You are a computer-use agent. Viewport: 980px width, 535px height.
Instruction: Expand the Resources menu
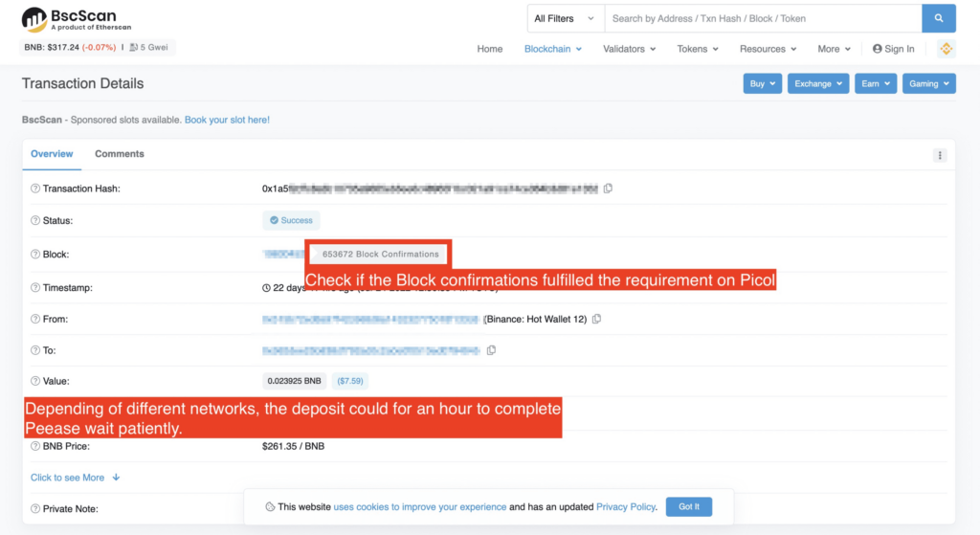click(768, 49)
